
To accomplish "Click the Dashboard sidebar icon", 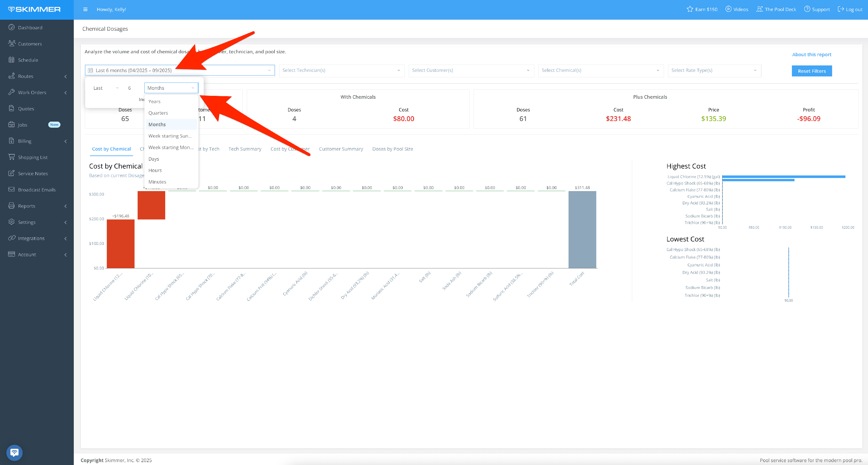I will coord(12,27).
